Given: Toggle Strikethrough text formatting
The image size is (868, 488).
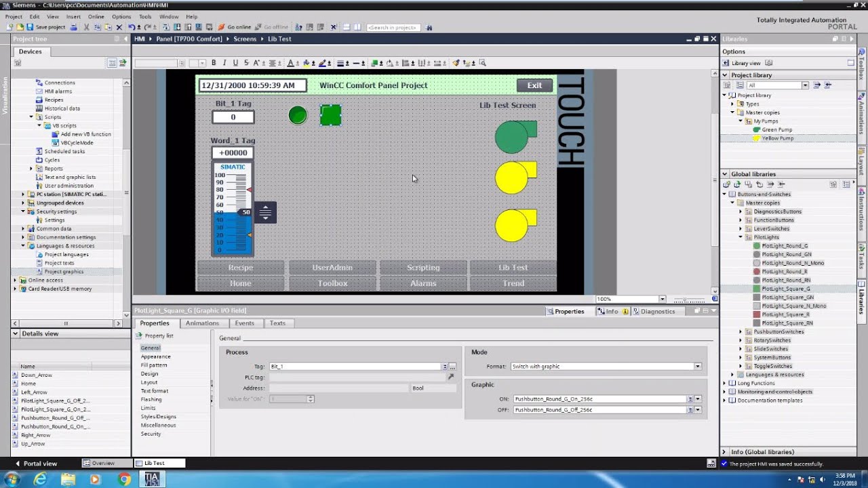Looking at the screenshot, I should pos(245,63).
